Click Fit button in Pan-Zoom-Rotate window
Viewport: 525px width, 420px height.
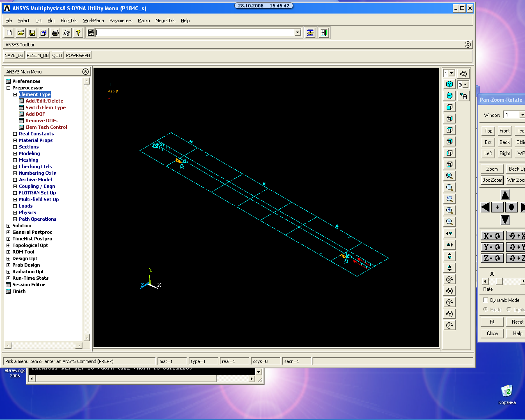coord(492,322)
